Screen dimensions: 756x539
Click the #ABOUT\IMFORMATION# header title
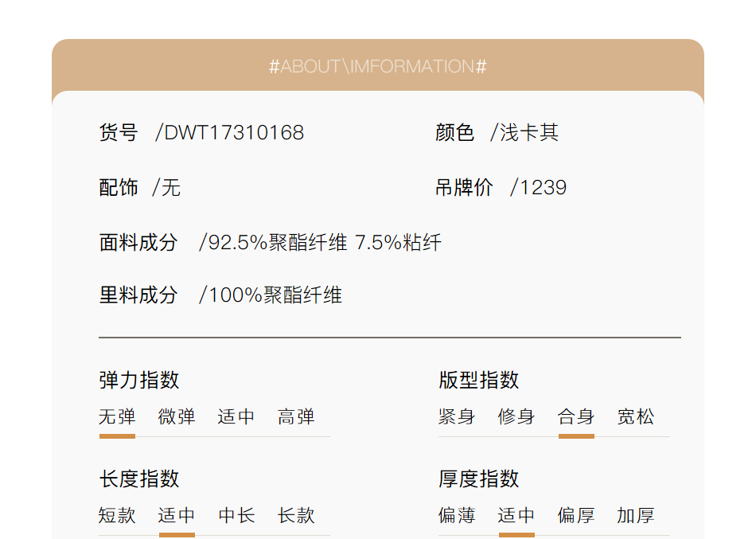click(x=378, y=66)
